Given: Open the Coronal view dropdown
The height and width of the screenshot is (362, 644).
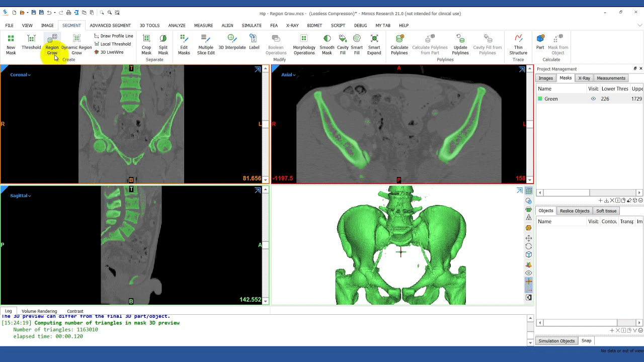Looking at the screenshot, I should [21, 75].
